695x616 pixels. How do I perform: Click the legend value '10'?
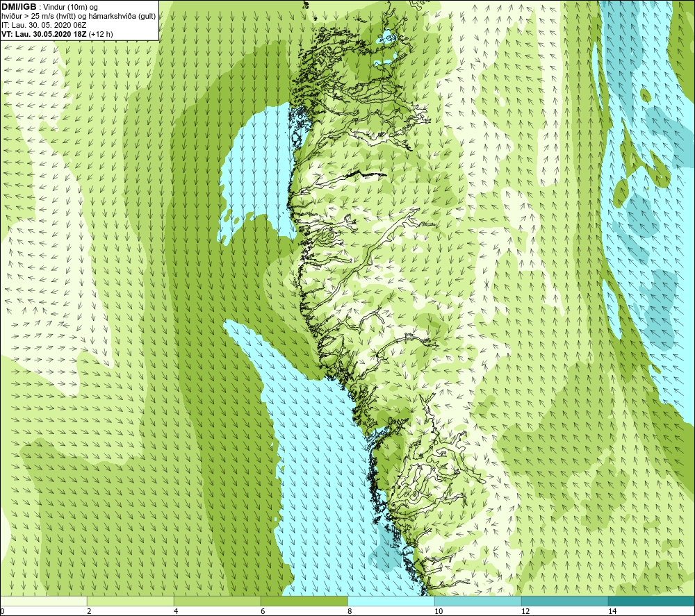click(x=439, y=611)
